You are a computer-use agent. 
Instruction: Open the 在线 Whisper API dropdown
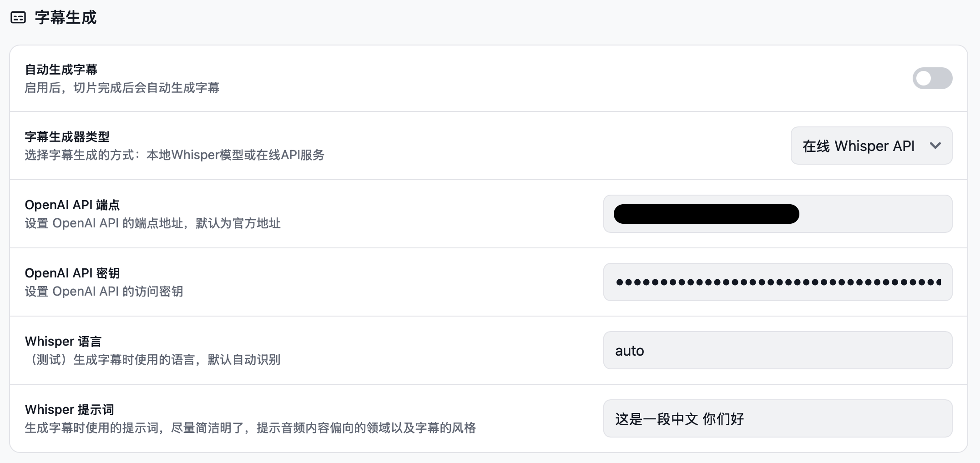871,146
